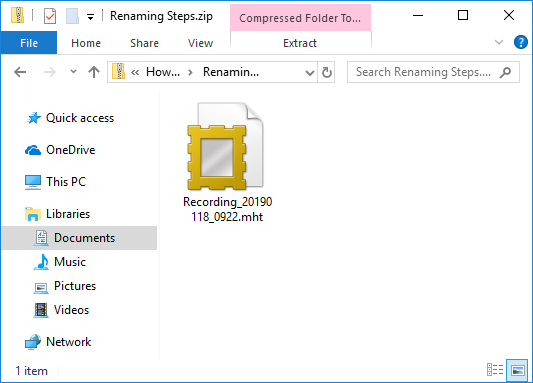The image size is (533, 383).
Task: Open the recent locations dropdown arrow
Action: point(73,72)
